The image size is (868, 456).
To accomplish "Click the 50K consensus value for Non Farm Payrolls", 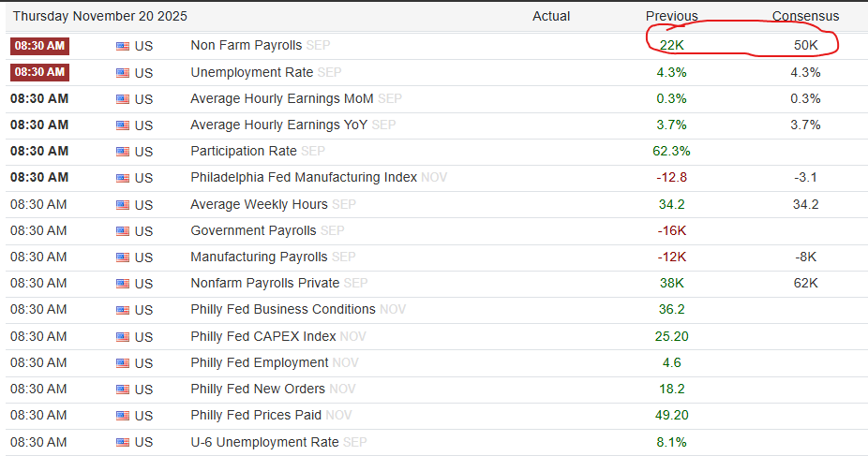I will pyautogui.click(x=805, y=45).
